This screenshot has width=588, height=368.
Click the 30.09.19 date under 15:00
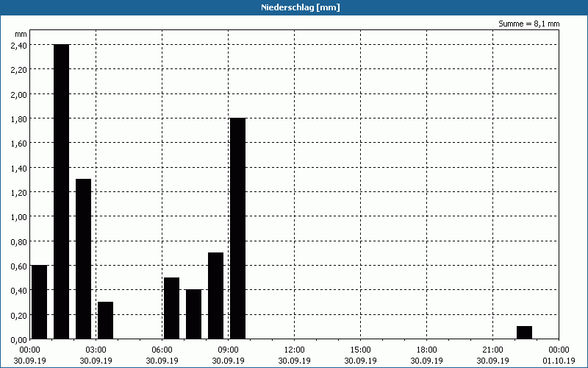(x=361, y=361)
